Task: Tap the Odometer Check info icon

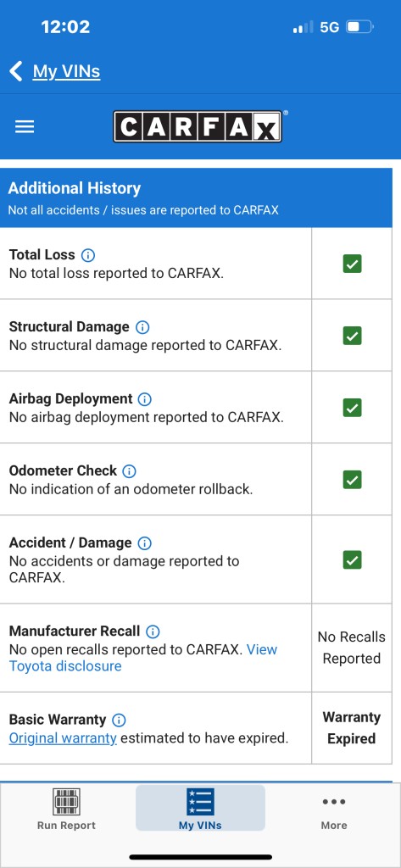Action: (129, 471)
